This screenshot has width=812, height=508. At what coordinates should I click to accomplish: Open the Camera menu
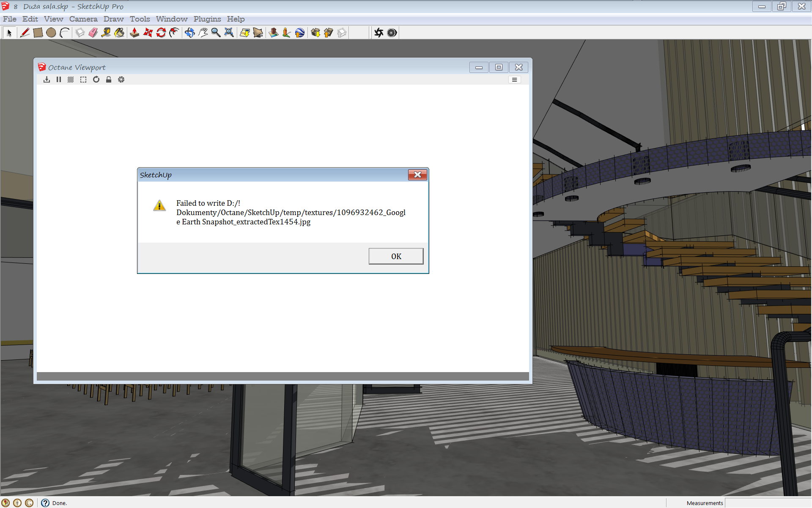(83, 19)
